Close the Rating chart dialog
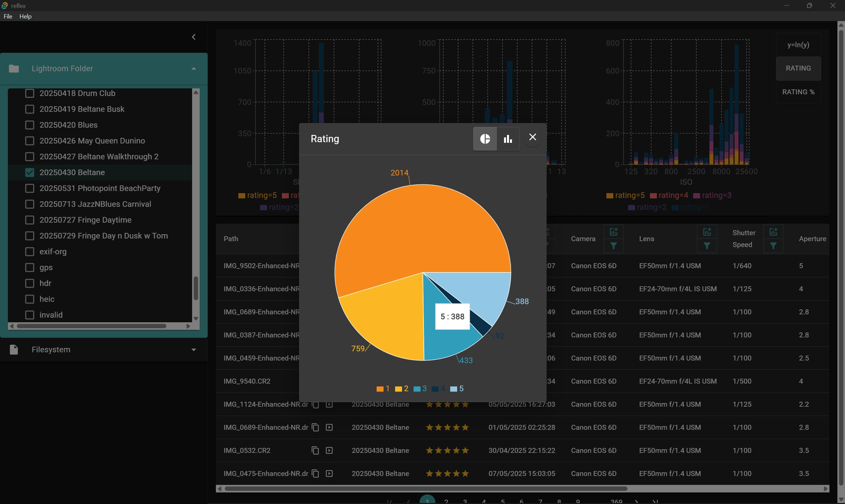 click(x=532, y=137)
